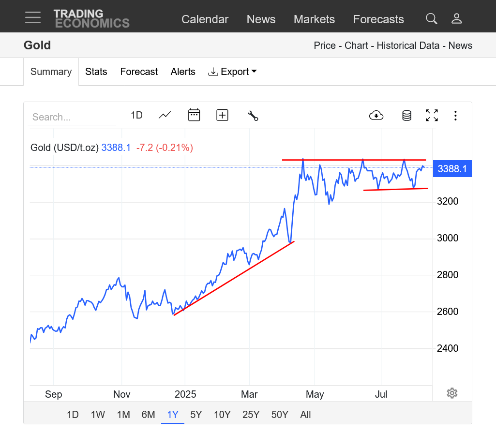
Task: Go to Calendar in top navigation
Action: pos(205,19)
